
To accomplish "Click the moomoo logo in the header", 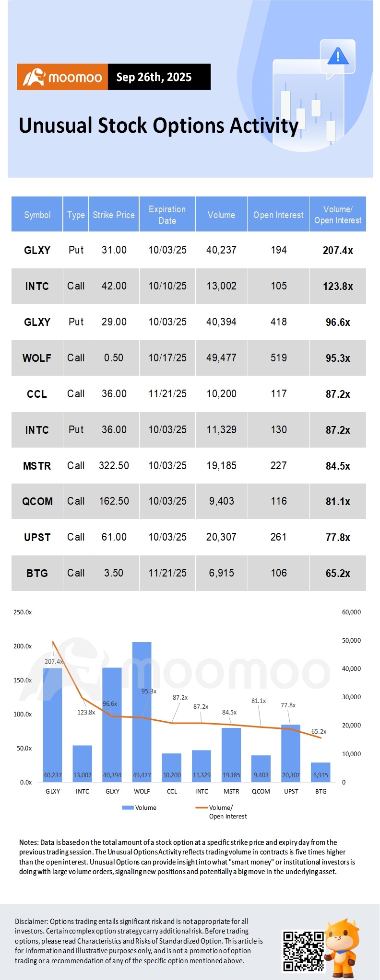I will (62, 77).
